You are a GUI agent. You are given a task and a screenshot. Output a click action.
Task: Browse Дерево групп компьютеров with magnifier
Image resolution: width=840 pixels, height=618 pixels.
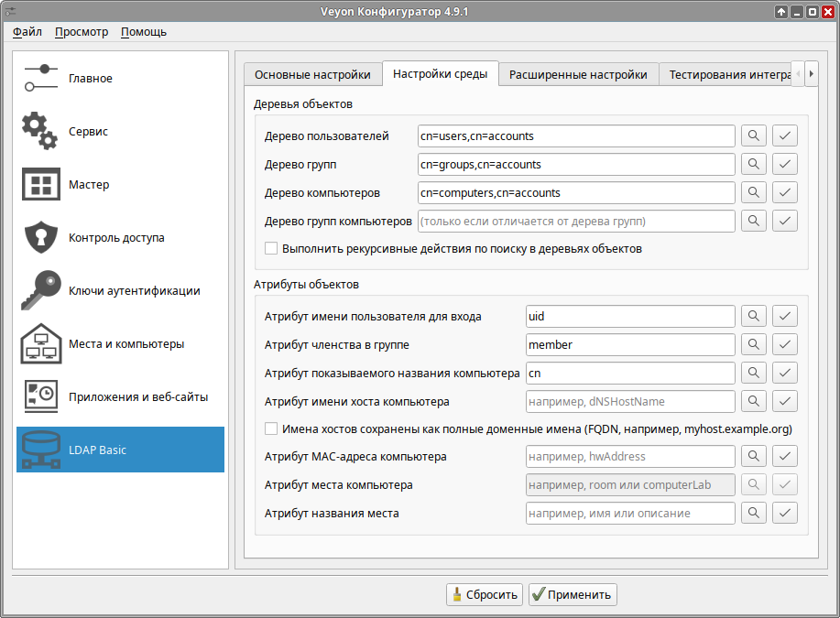click(753, 222)
